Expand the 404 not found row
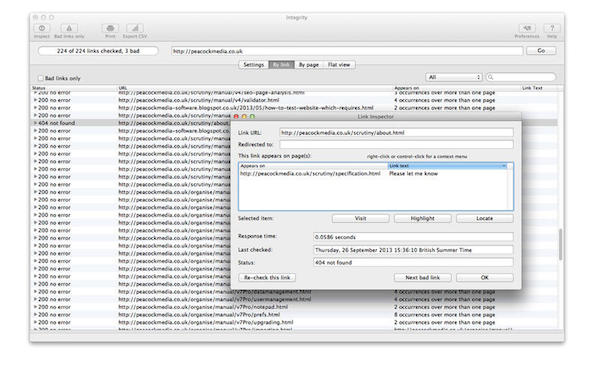The width and height of the screenshot is (600, 375). coord(35,123)
